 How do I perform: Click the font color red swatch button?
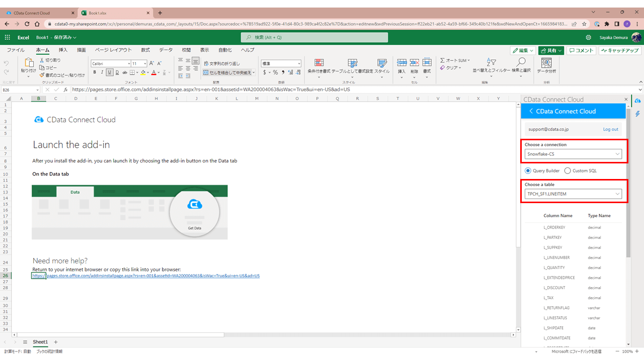click(155, 72)
